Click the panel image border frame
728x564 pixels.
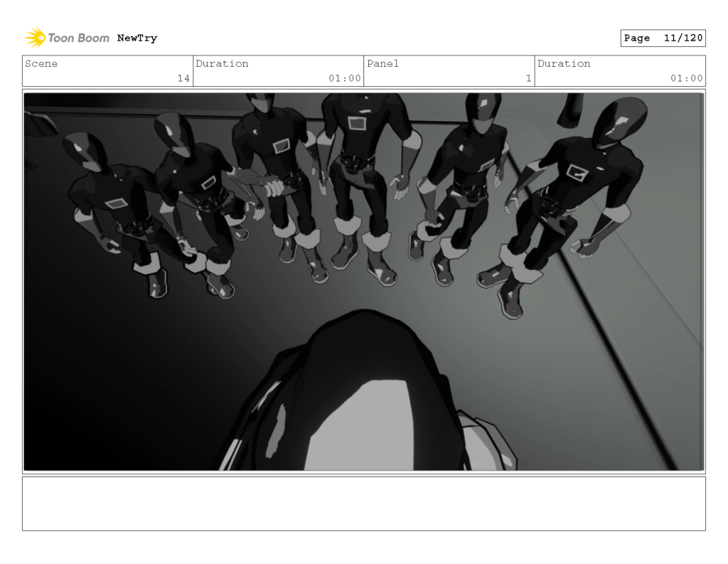(x=364, y=89)
